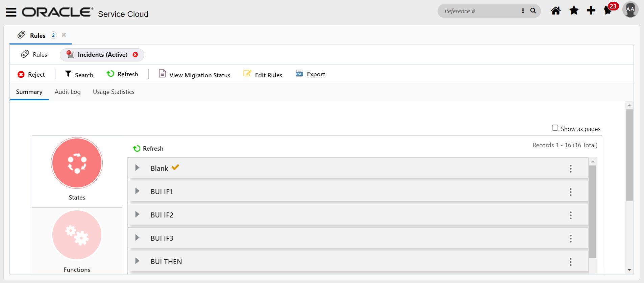Expand the Blank state row
The image size is (644, 283).
137,168
